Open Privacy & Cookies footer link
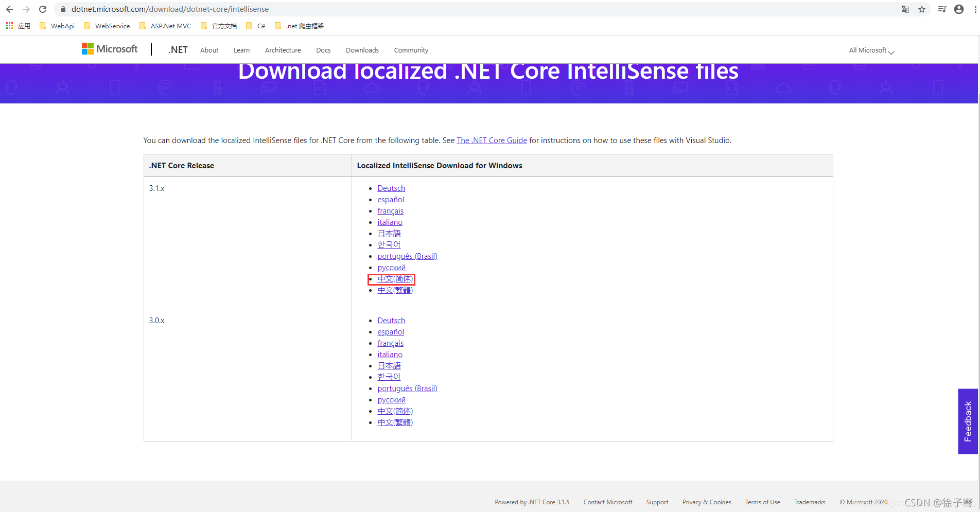This screenshot has width=980, height=512. (x=707, y=502)
